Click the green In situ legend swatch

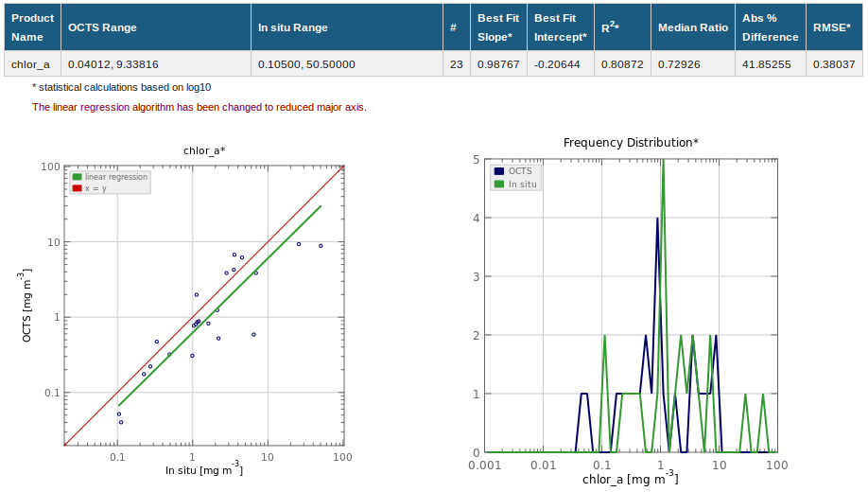498,184
